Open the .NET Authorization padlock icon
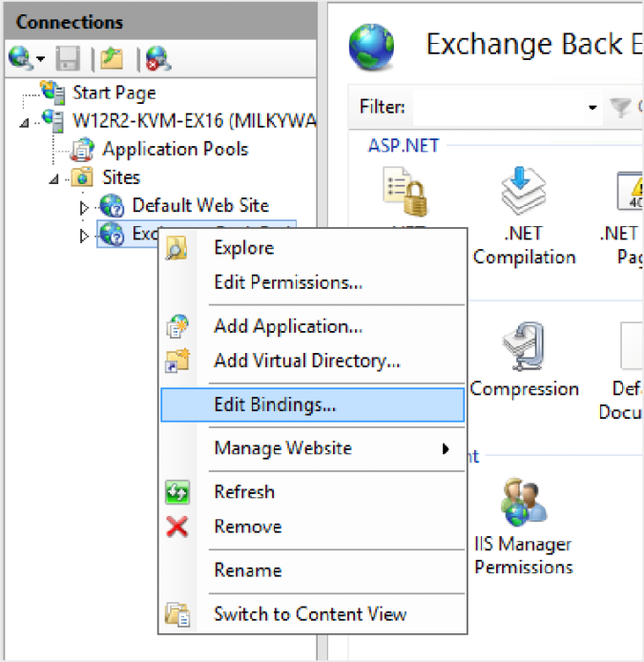Image resolution: width=644 pixels, height=662 pixels. coord(405,192)
